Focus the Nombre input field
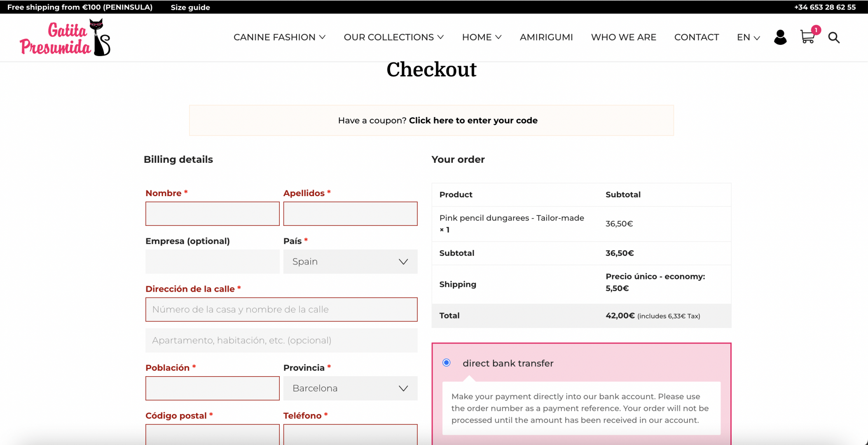The image size is (868, 445). coord(212,213)
